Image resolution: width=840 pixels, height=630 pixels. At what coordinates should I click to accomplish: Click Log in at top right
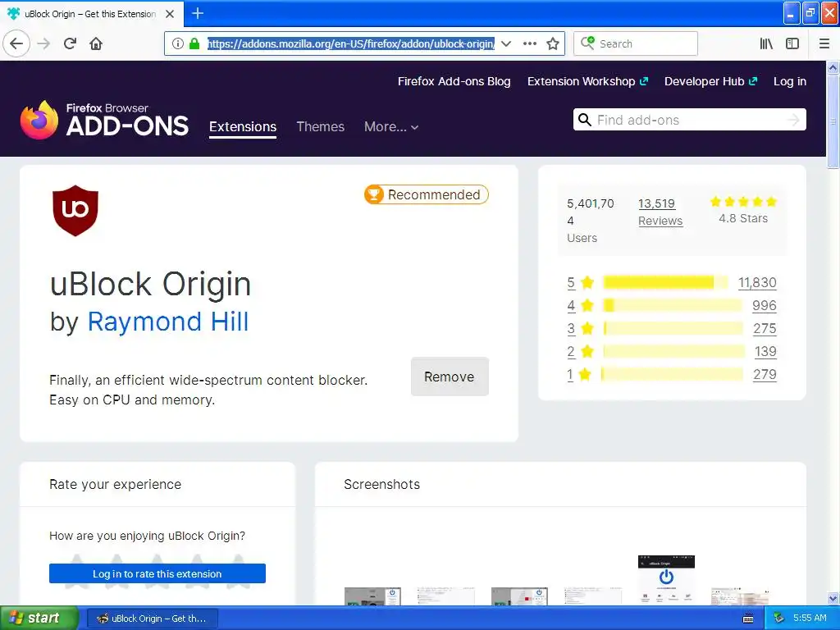pos(790,81)
